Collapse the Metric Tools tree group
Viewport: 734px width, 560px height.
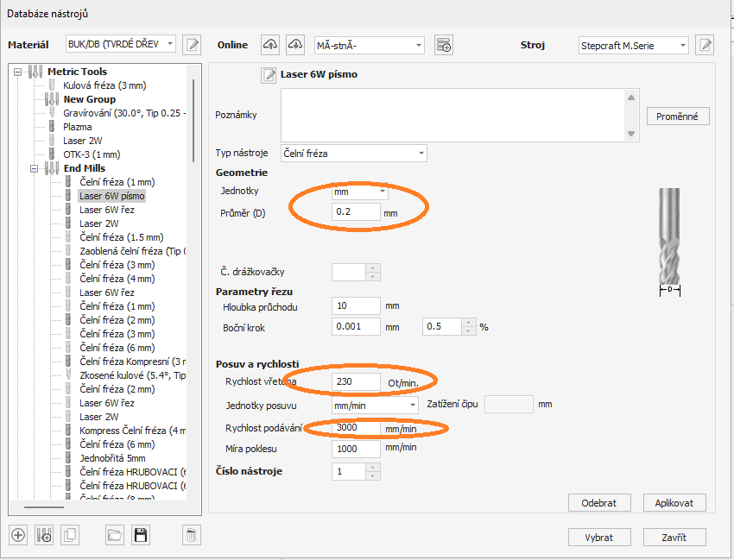[18, 72]
